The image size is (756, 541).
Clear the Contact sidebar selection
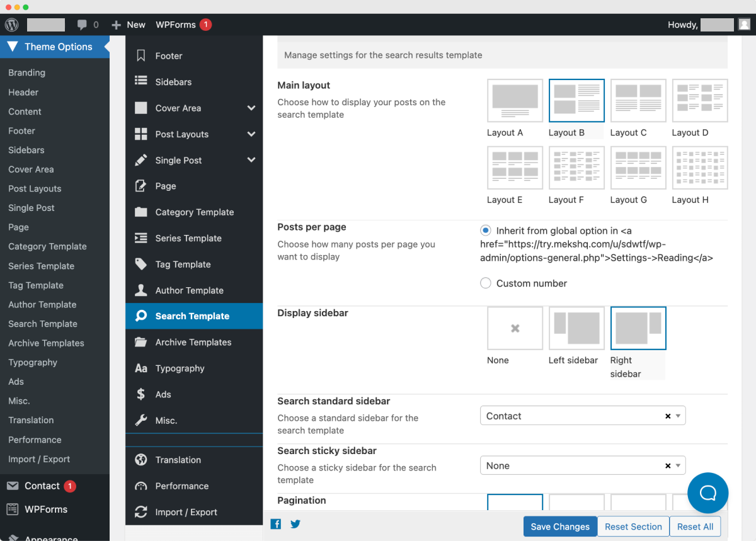pyautogui.click(x=668, y=416)
